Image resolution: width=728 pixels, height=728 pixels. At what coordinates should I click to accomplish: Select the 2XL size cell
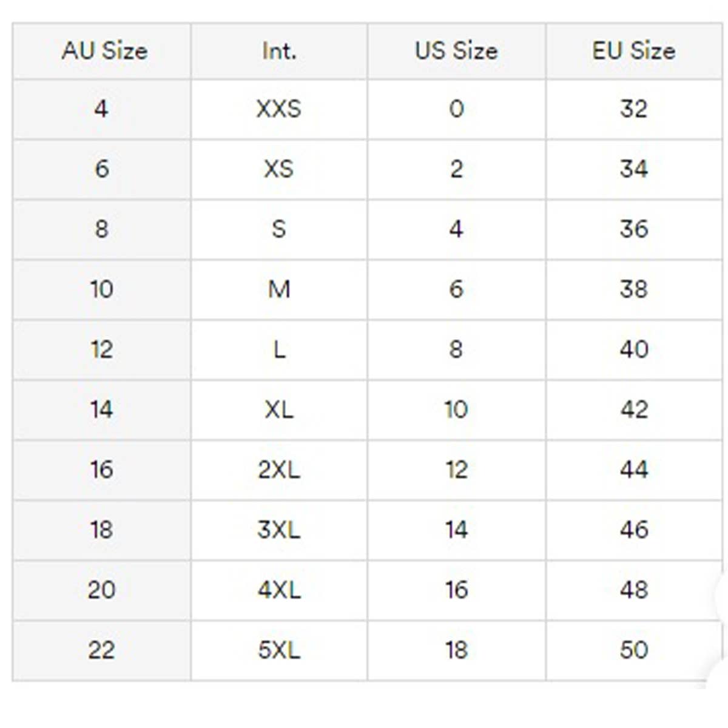(279, 470)
